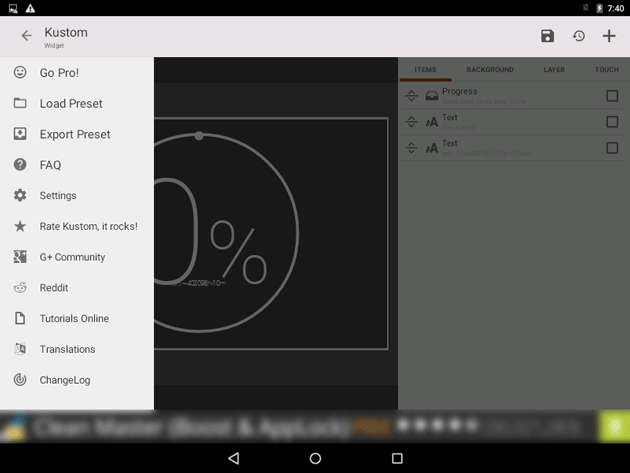Viewport: 630px width, 473px height.
Task: Check the Progress item checkbox
Action: coord(612,96)
